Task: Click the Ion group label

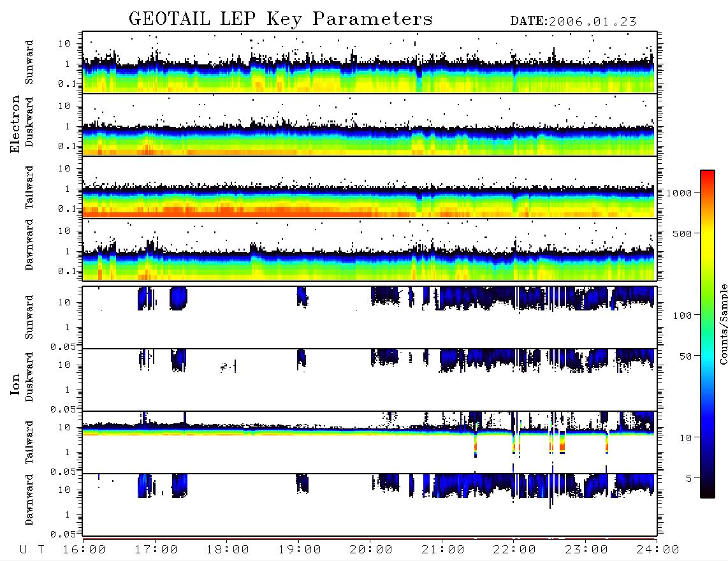Action: point(15,384)
